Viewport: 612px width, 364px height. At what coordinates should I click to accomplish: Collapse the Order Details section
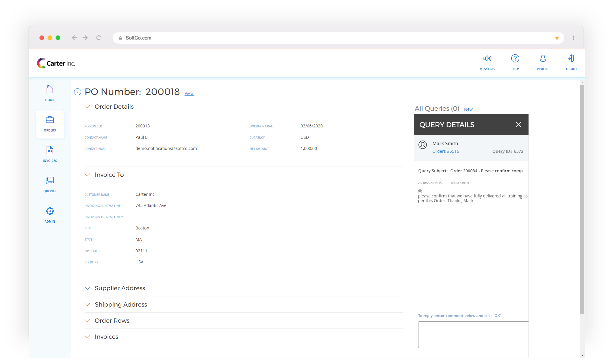[x=88, y=106]
